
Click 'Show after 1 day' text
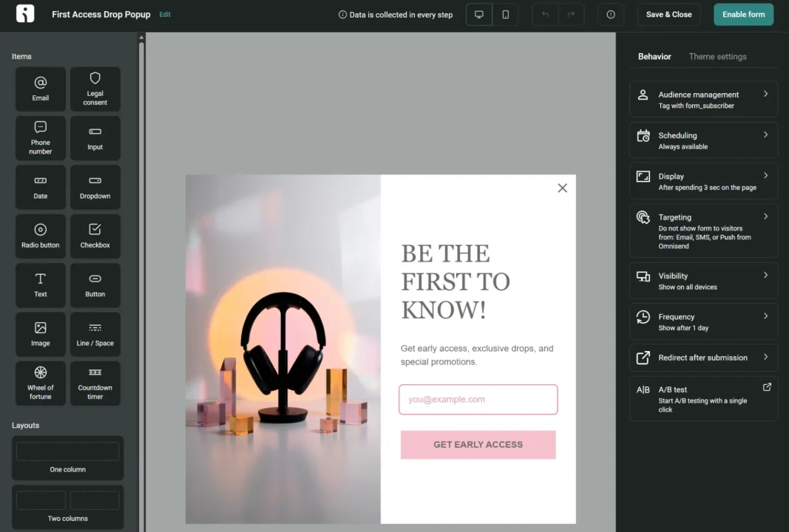pos(683,328)
